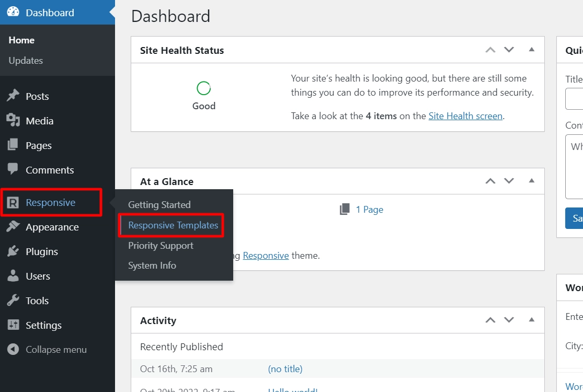Move Site Health Status widget down

click(x=508, y=50)
